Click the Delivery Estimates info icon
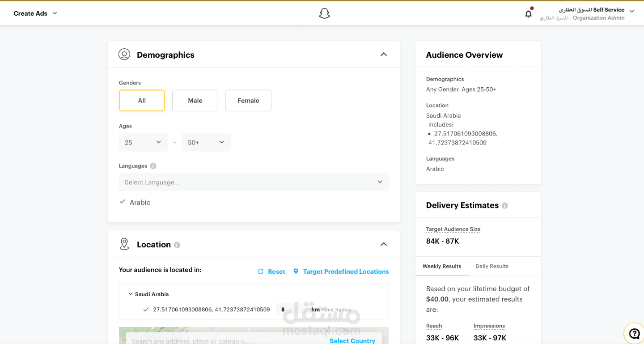 pyautogui.click(x=504, y=206)
